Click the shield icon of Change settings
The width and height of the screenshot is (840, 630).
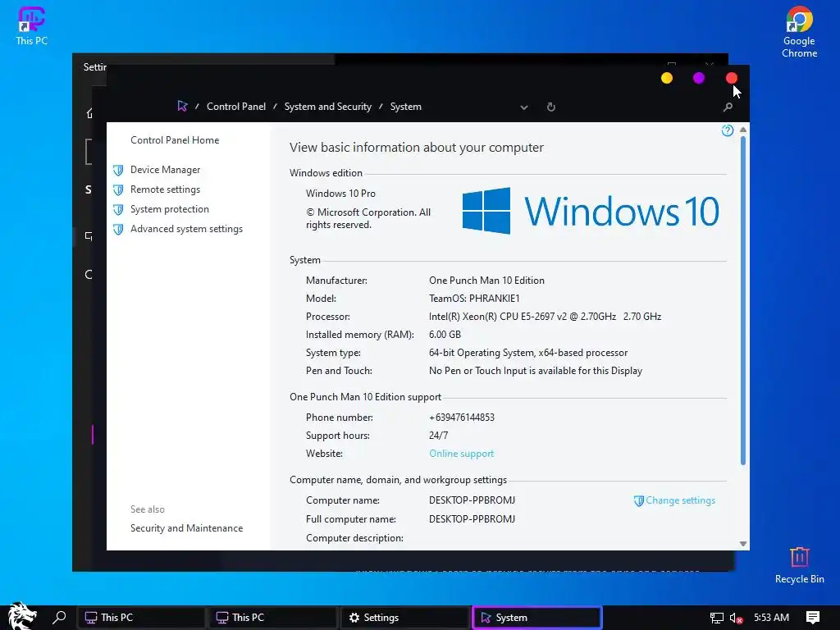click(638, 501)
